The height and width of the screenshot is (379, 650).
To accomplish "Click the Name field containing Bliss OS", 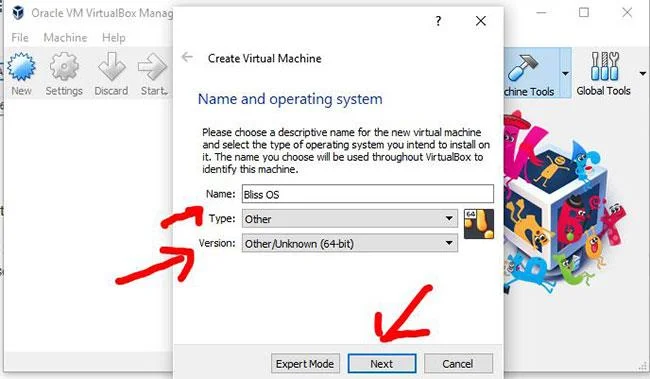I will (368, 194).
